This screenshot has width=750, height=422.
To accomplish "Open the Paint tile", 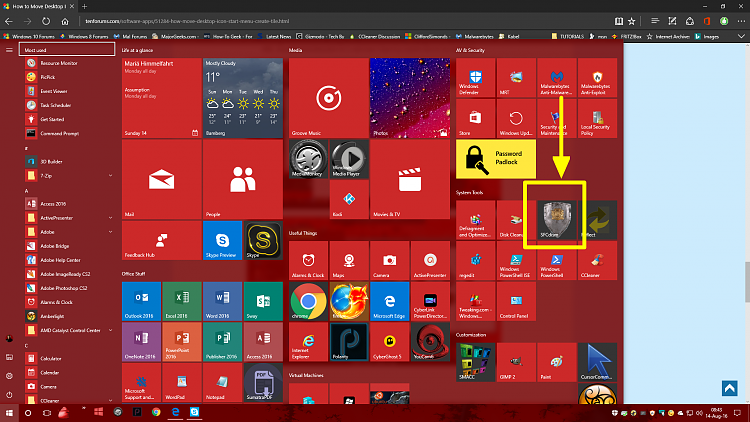I will pyautogui.click(x=557, y=362).
